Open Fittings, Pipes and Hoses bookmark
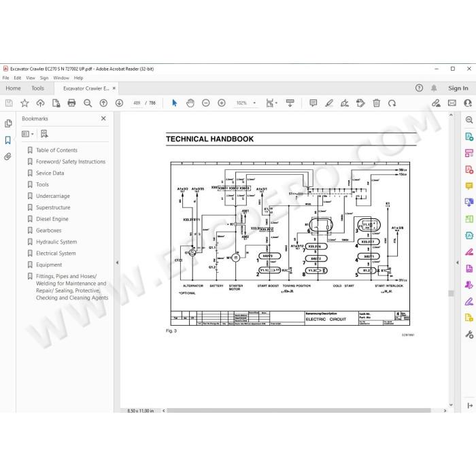Screen dimensions: 476x476 click(x=72, y=287)
